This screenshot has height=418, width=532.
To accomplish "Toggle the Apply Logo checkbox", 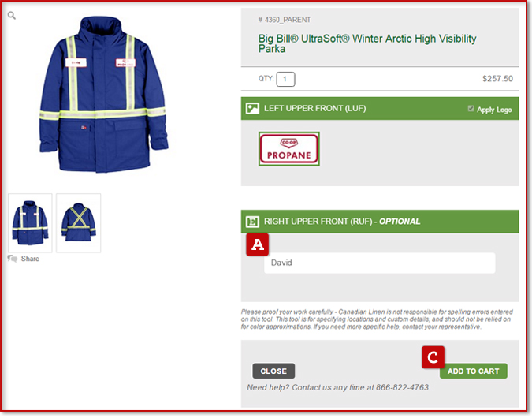I will [x=471, y=109].
